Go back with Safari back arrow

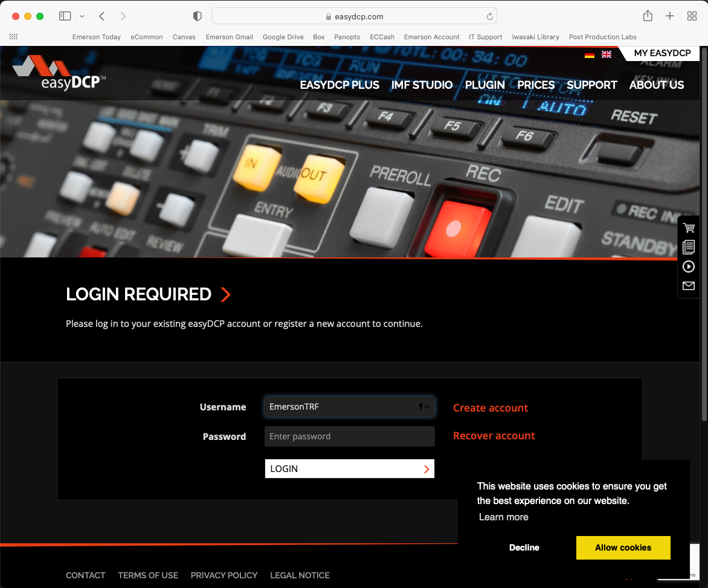(x=101, y=16)
